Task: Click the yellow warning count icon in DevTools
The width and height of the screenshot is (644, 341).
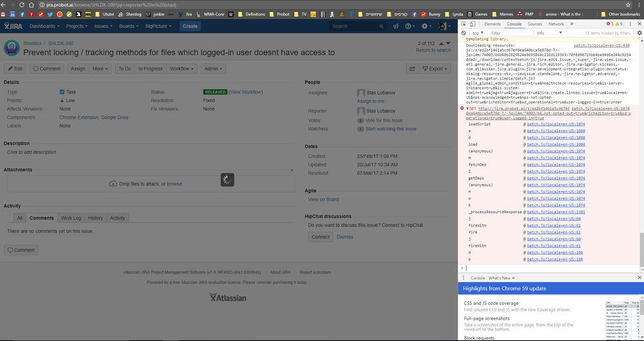Action: click(x=617, y=24)
